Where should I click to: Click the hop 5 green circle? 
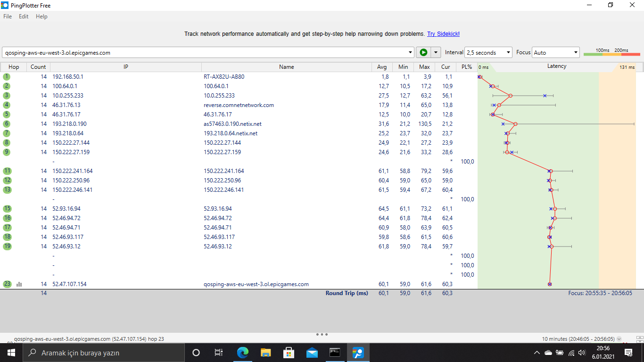pyautogui.click(x=7, y=114)
